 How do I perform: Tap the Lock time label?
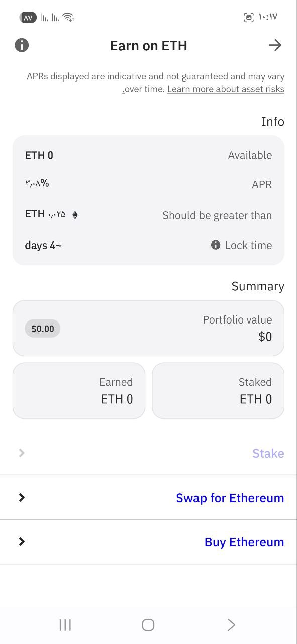coord(249,245)
